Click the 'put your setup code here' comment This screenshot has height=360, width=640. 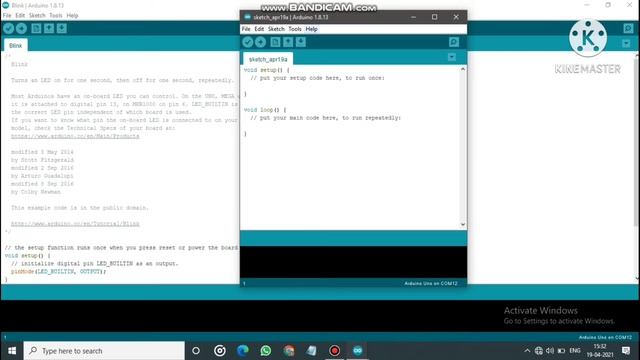[x=318, y=78]
